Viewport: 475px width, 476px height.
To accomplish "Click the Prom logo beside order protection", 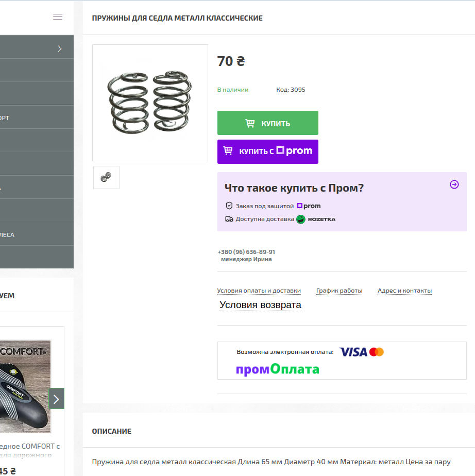I will pyautogui.click(x=309, y=206).
